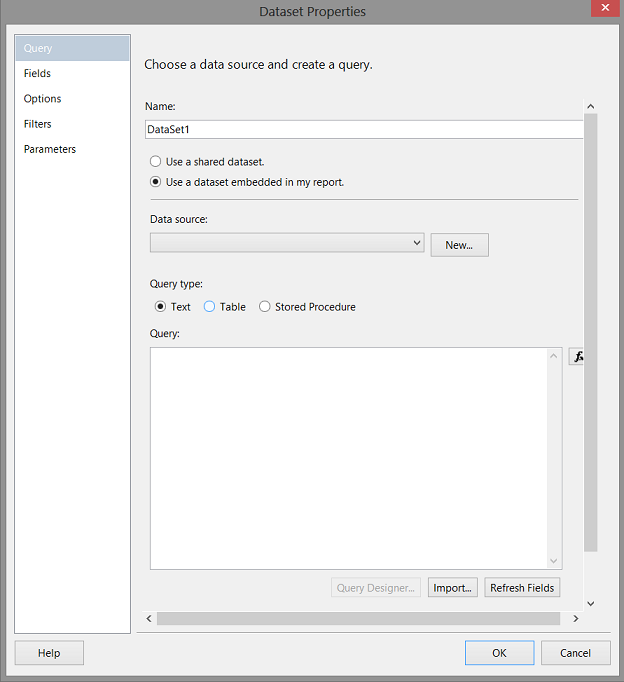Screen dimensions: 624x682
Task: Switch to the Fields page
Action: pos(72,74)
